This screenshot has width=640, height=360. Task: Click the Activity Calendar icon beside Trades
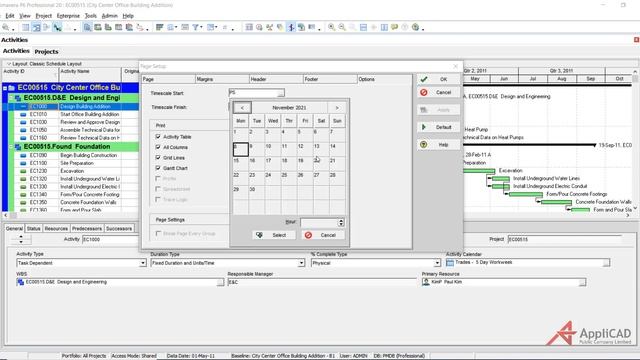pyautogui.click(x=450, y=262)
